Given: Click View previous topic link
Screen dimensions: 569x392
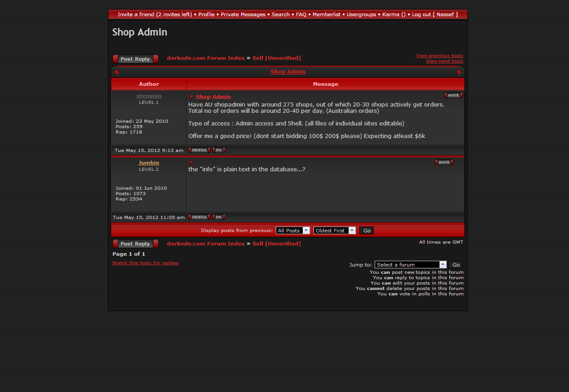Looking at the screenshot, I should click(x=439, y=56).
